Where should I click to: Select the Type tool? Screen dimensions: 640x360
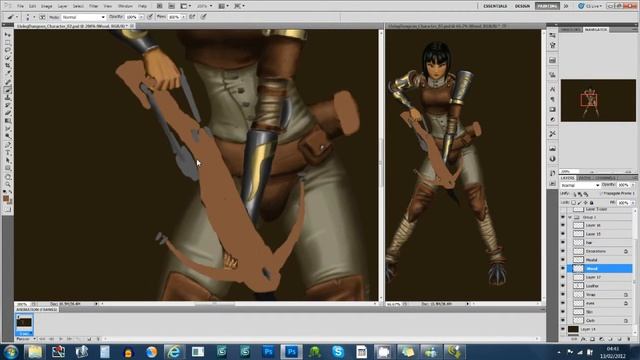click(8, 152)
